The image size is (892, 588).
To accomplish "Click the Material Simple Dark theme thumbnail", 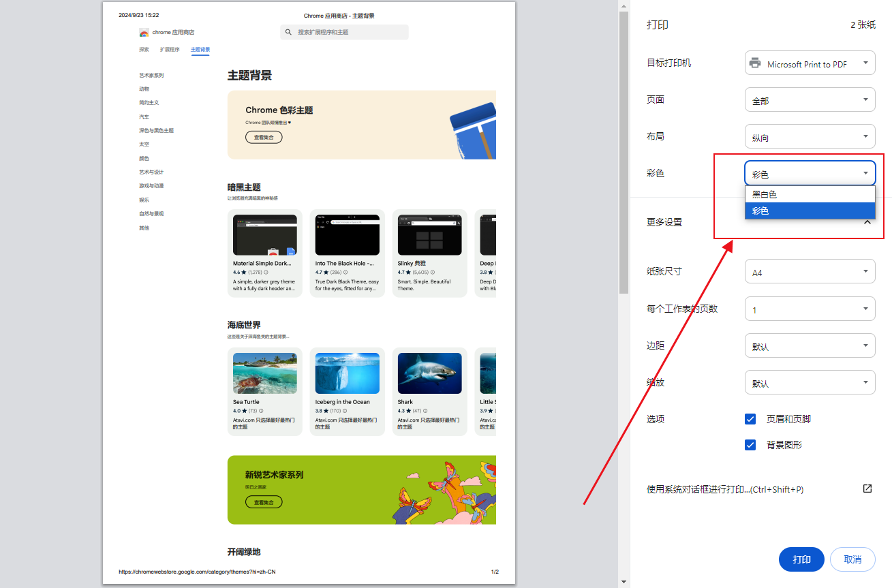I will [x=265, y=235].
